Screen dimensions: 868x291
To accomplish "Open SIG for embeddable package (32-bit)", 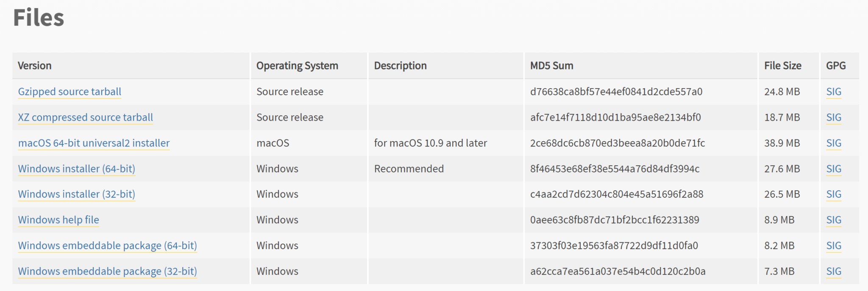I will pos(834,271).
